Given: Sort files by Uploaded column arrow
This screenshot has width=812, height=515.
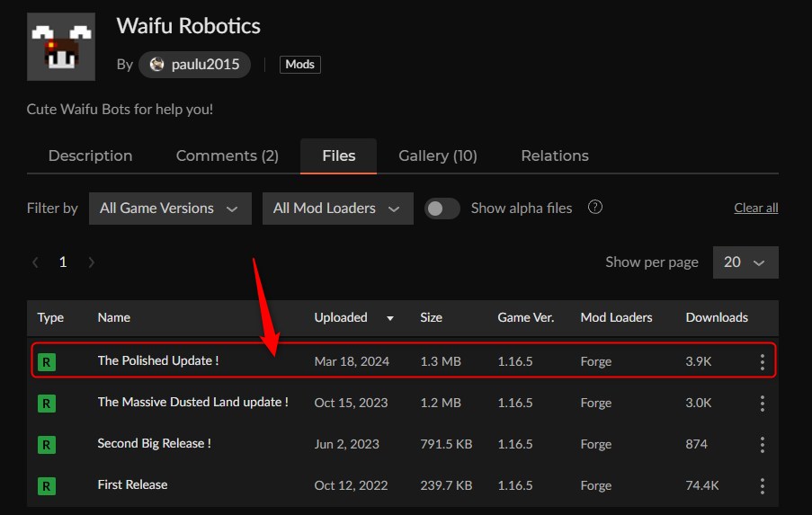Looking at the screenshot, I should click(390, 318).
